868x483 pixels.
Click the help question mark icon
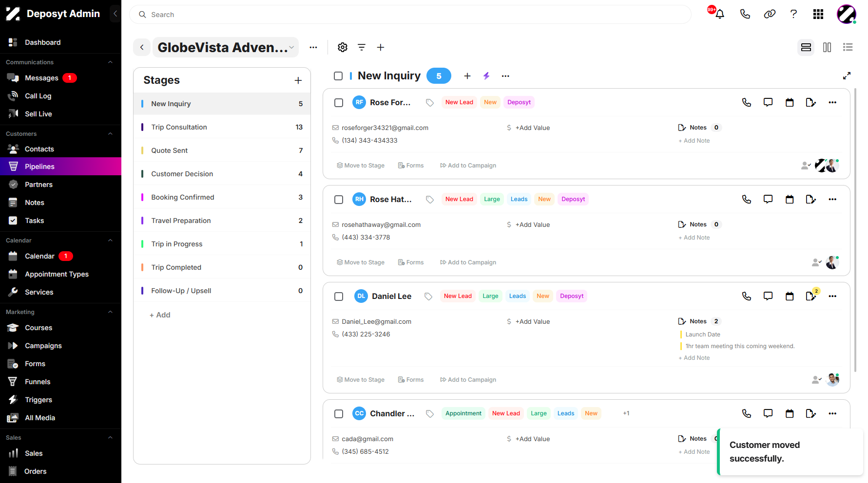793,14
